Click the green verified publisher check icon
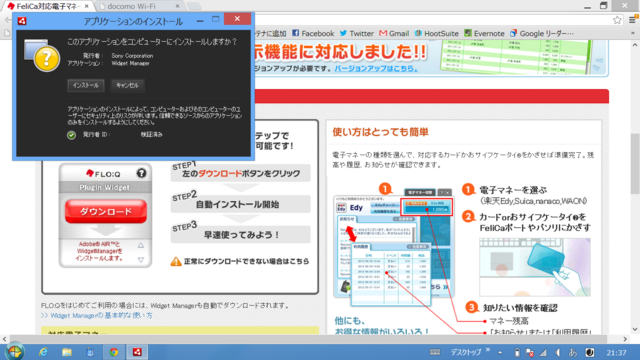Screen dimensions: 640x360 (x=71, y=135)
